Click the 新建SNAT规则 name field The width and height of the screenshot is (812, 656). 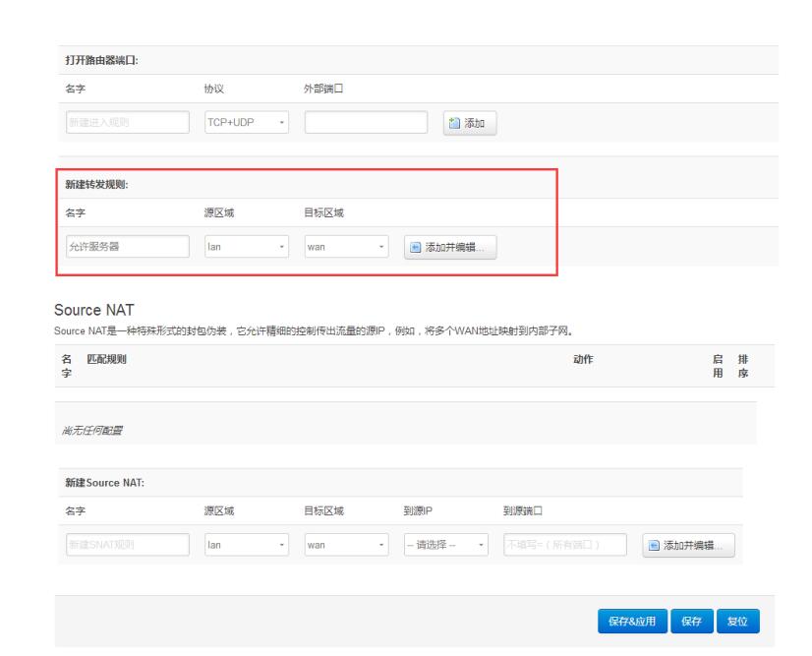[x=126, y=544]
